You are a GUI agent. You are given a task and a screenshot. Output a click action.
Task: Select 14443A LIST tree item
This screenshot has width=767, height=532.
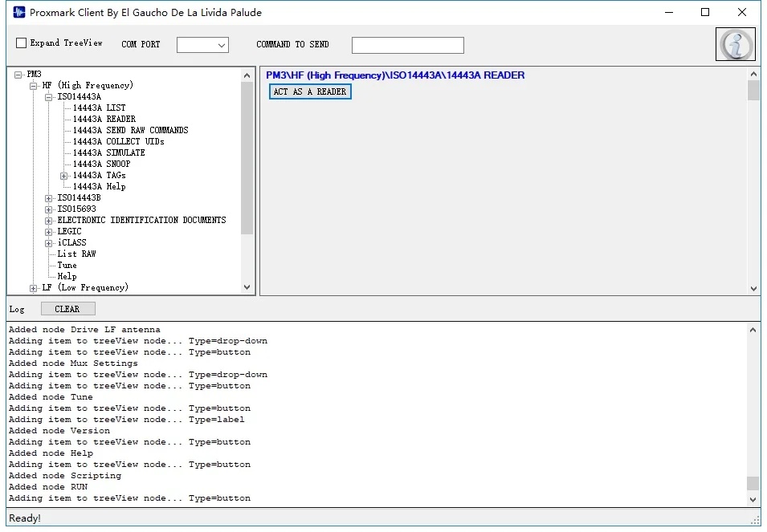[100, 108]
